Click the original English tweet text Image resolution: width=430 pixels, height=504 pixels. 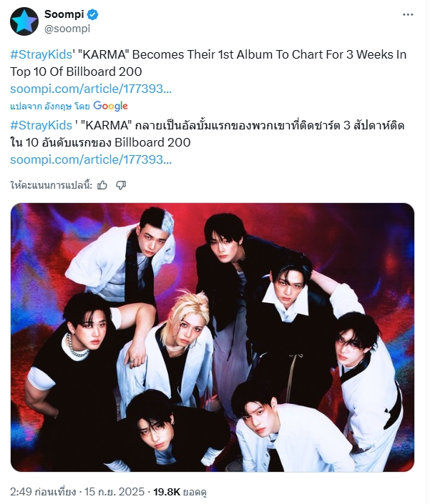[x=208, y=63]
